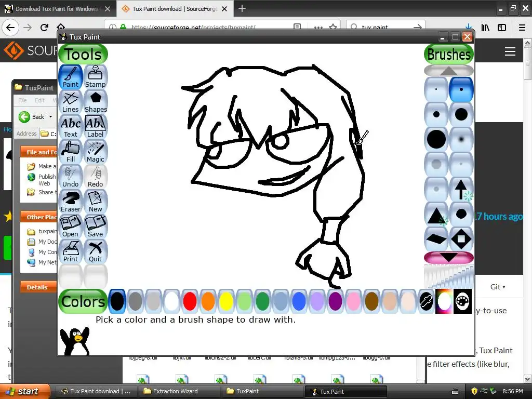The height and width of the screenshot is (399, 532).
Task: Select the Paint tool
Action: 71,77
